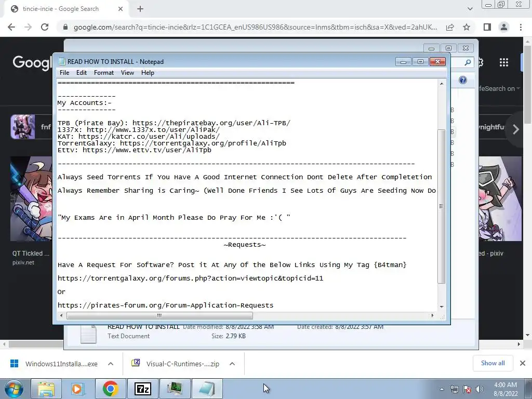Open Notepad Edit menu

82,73
